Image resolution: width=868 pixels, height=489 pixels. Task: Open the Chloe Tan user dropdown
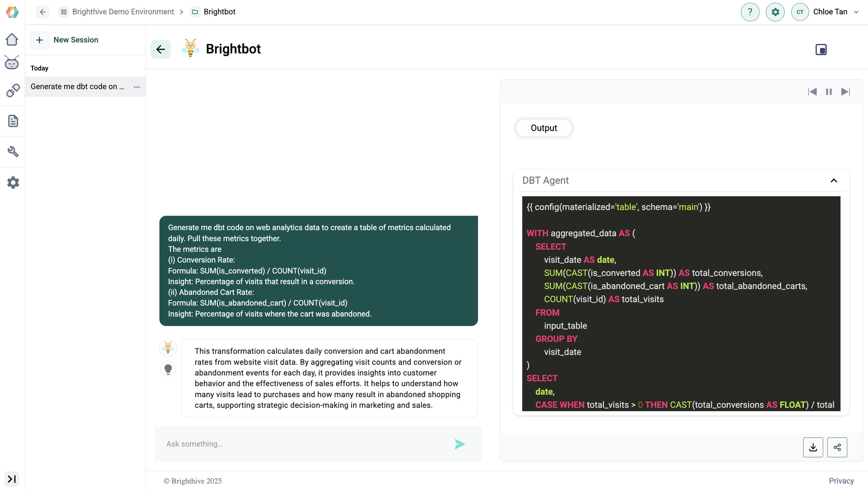[856, 12]
